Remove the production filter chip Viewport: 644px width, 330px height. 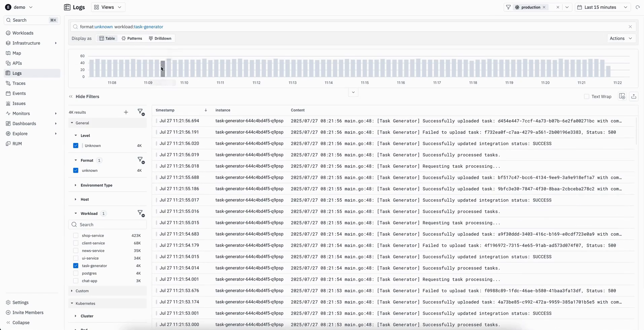(543, 7)
